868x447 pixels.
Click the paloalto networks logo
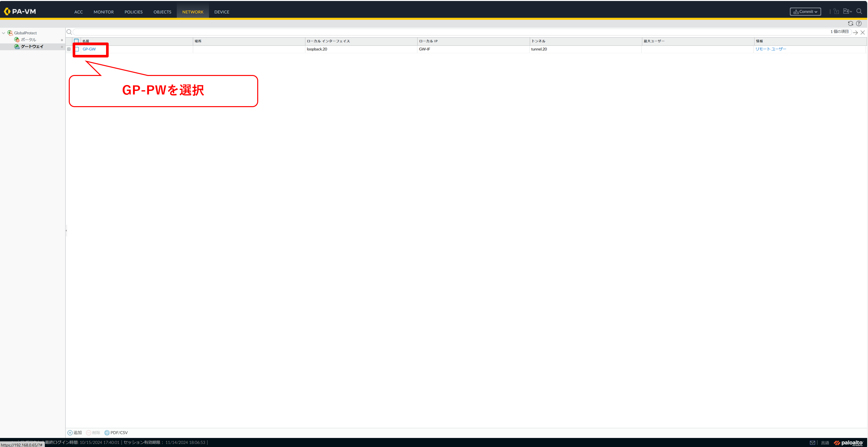pos(849,443)
